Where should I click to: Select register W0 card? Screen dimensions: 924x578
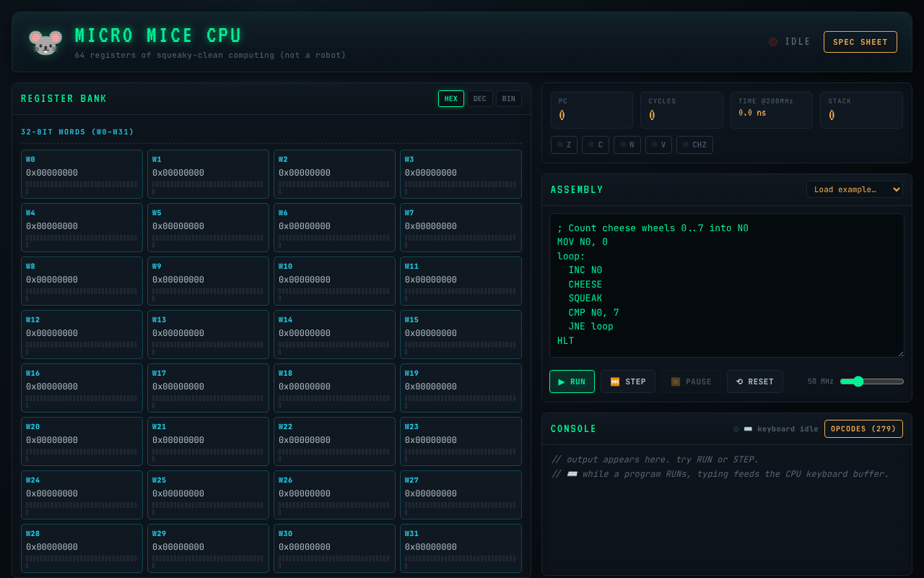82,174
